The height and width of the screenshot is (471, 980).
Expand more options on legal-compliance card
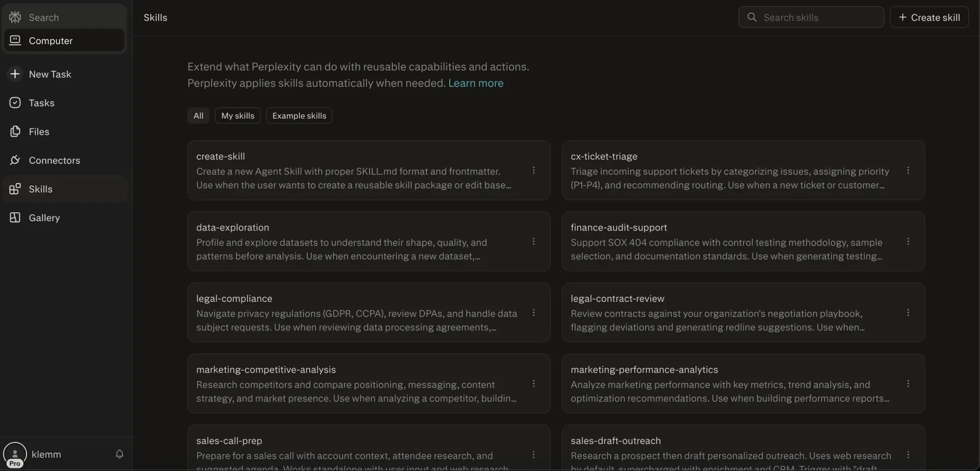(x=534, y=313)
